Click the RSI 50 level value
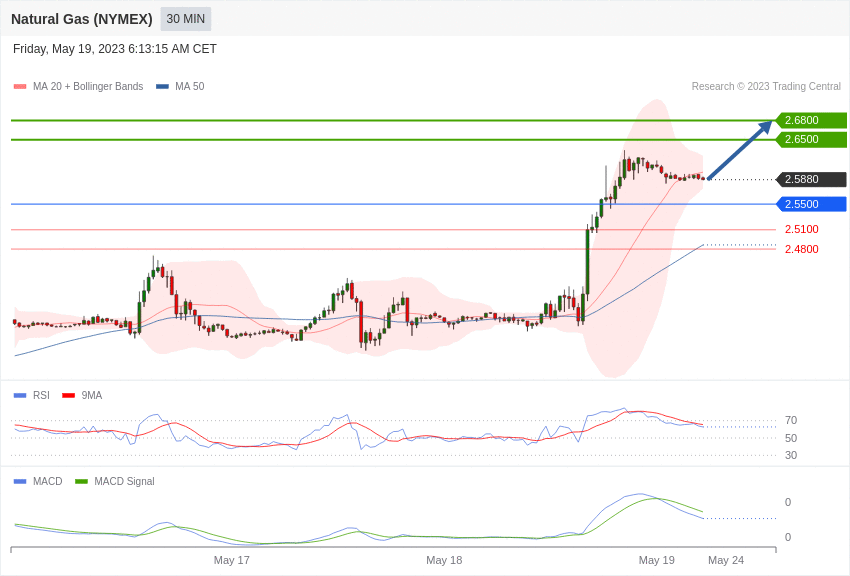 791,438
